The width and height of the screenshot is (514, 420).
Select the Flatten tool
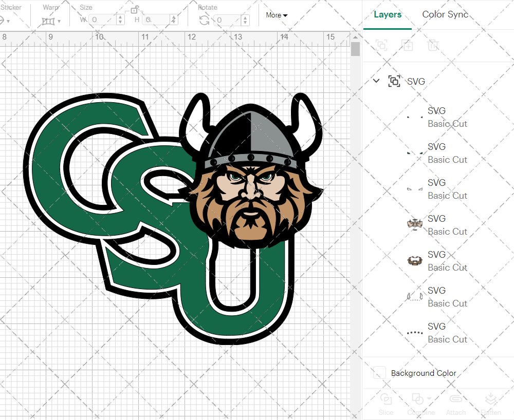tap(491, 404)
